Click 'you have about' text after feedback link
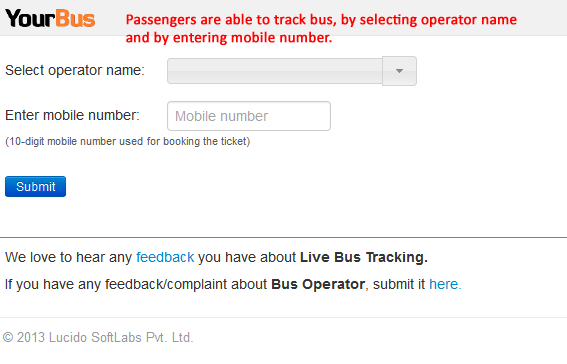The image size is (567, 364). (247, 257)
